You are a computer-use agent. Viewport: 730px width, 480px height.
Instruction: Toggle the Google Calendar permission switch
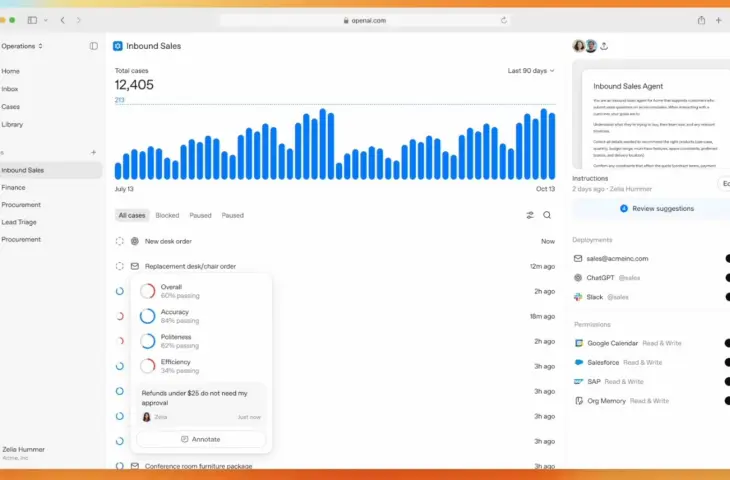726,343
